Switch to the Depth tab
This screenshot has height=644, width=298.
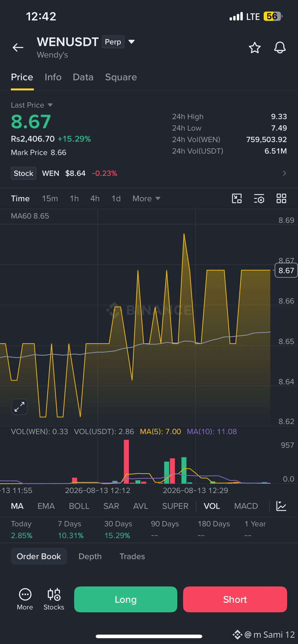pyautogui.click(x=90, y=556)
